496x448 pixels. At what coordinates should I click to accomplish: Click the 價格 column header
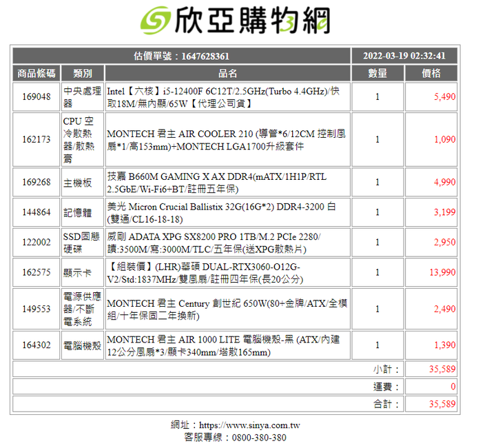[x=431, y=73]
